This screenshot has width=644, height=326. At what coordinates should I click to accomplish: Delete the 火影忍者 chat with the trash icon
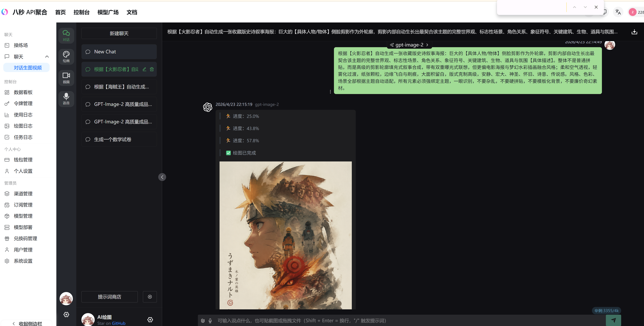(152, 69)
